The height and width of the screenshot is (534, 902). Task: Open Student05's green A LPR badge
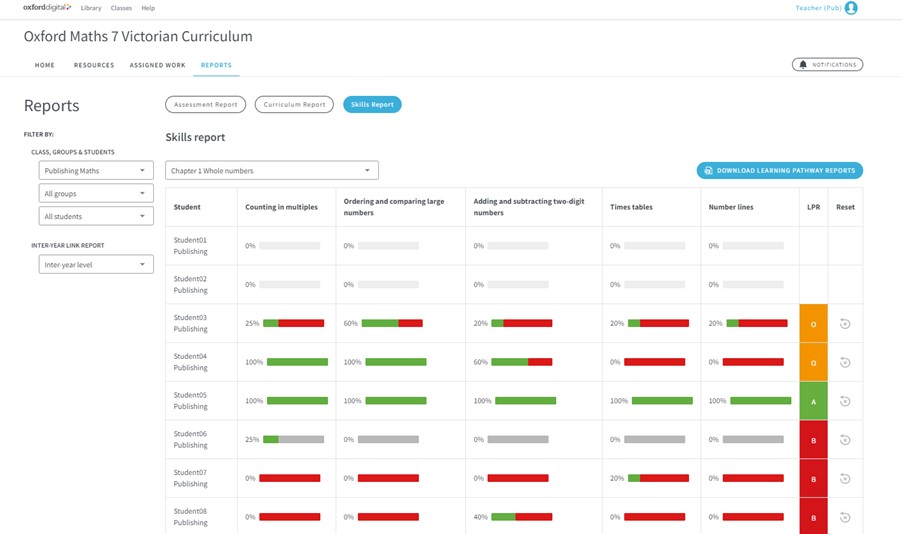[813, 401]
